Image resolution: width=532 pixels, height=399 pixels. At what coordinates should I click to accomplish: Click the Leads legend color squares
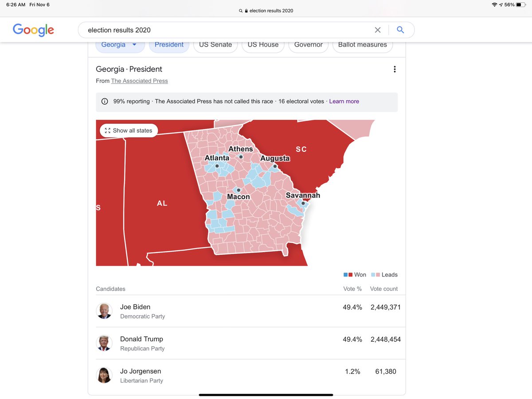click(376, 275)
